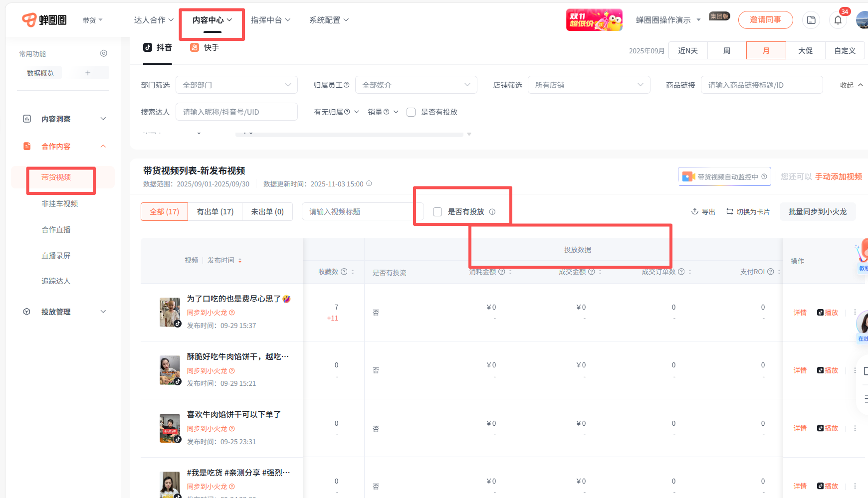This screenshot has height=498, width=868.
Task: Enable 是否有投放 checkbox in filter row
Action: coord(411,112)
